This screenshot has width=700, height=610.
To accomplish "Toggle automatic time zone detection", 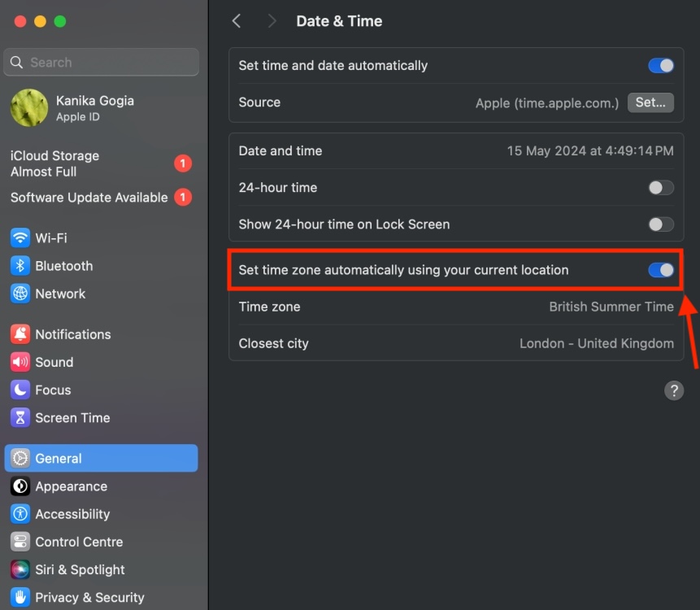I will (x=660, y=269).
